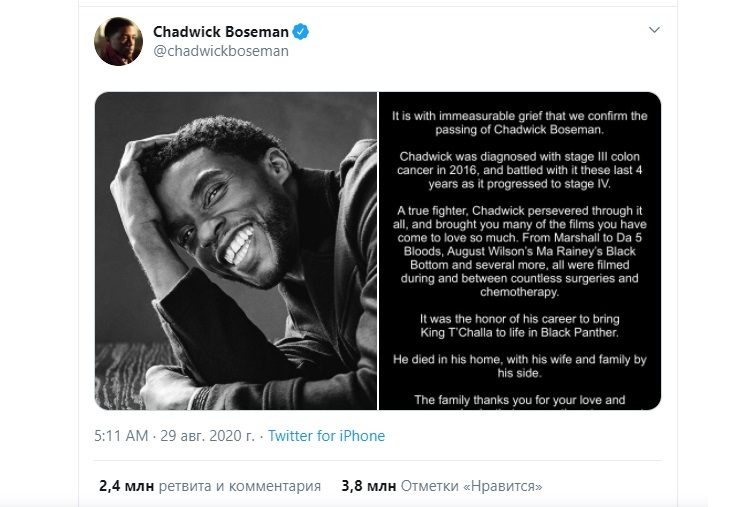Click the blue verified badge icon
Screen dimensions: 753x507
(300, 32)
